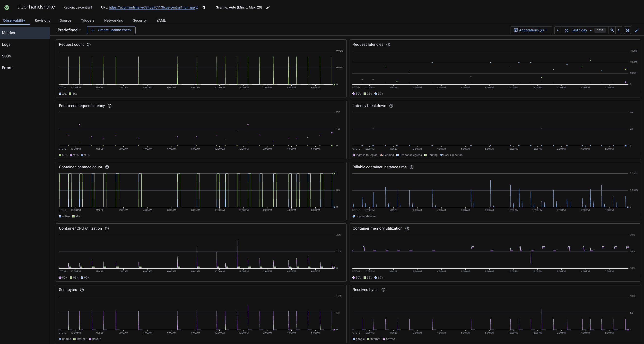Screen dimensions: 644x344
Task: Toggle the idle series in Container instance count
Action: 76,216
